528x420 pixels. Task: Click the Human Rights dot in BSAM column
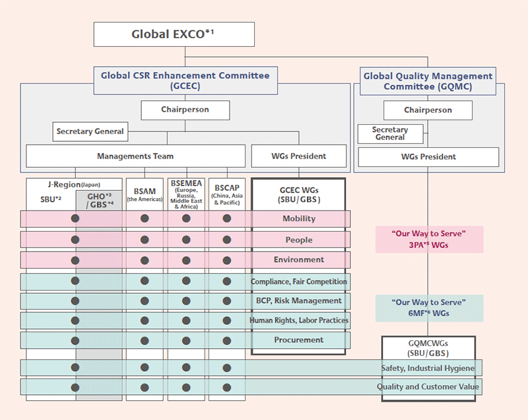[145, 320]
